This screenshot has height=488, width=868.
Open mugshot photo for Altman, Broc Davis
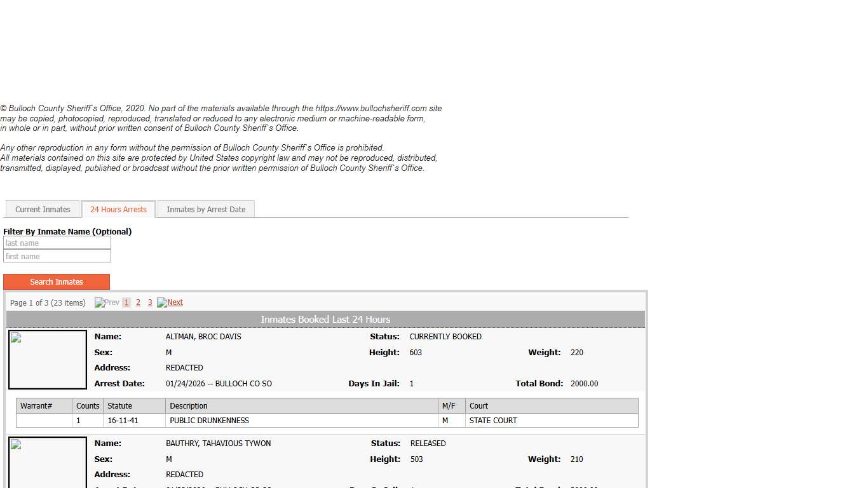pos(48,359)
